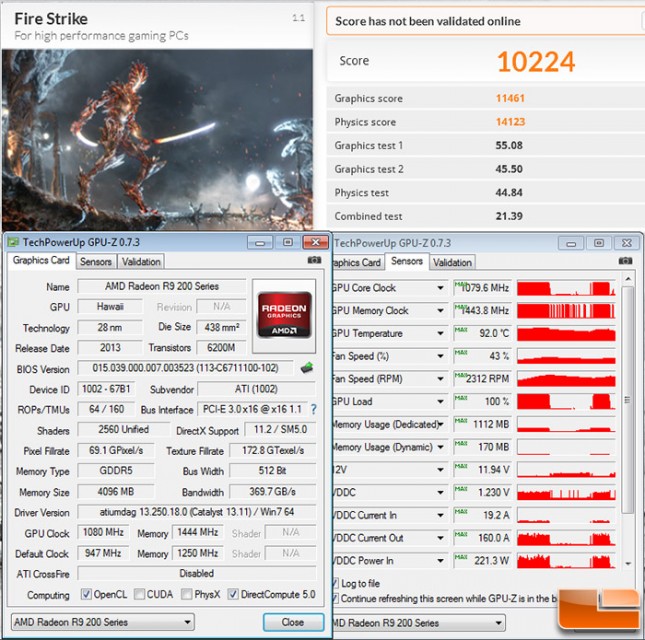Click the Fire Strike scene thumbnail
645x640 pixels.
[157, 139]
